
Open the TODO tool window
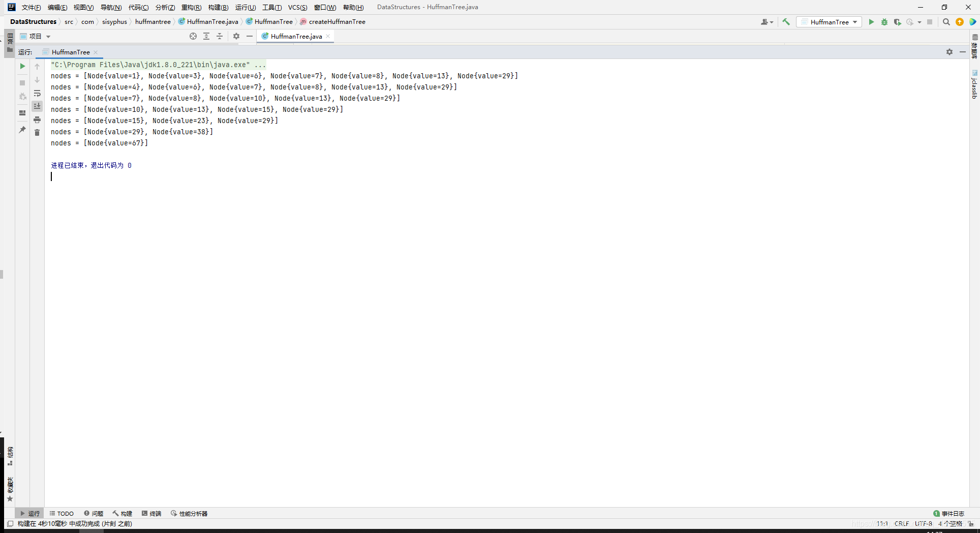pyautogui.click(x=62, y=514)
